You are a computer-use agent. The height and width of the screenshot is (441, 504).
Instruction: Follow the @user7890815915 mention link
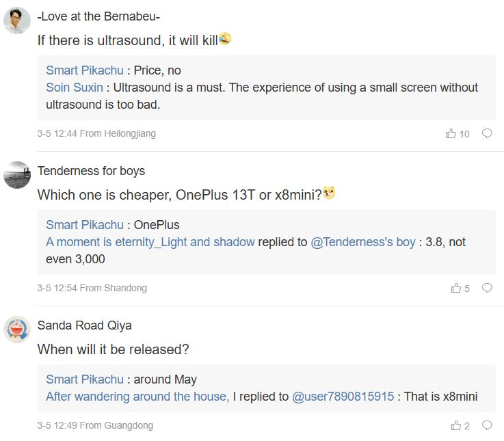343,397
